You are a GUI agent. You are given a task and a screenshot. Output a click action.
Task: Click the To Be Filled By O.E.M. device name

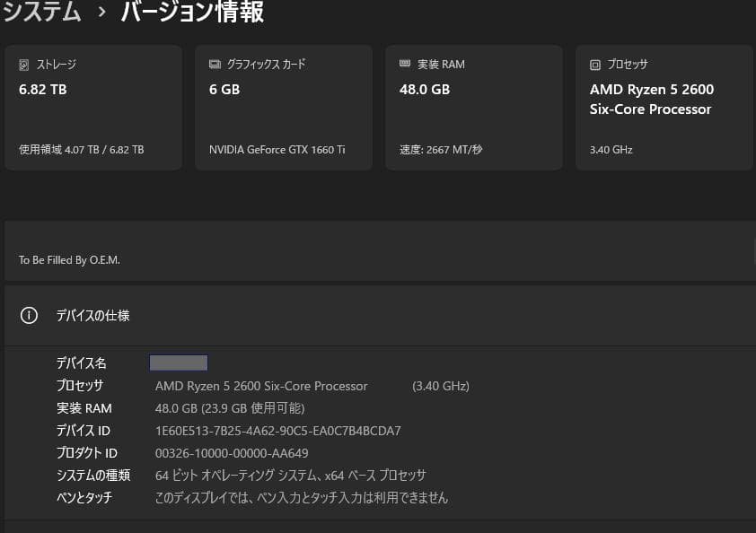pos(69,259)
